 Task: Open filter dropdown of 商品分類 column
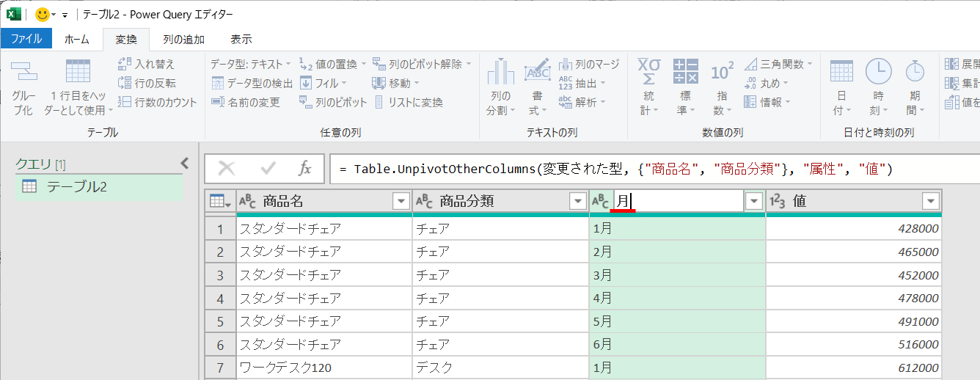pos(577,201)
